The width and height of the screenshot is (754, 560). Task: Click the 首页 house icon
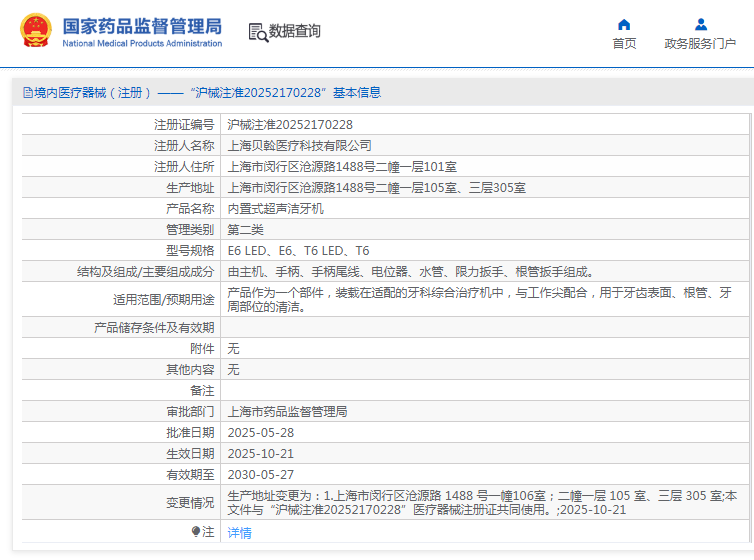point(624,24)
